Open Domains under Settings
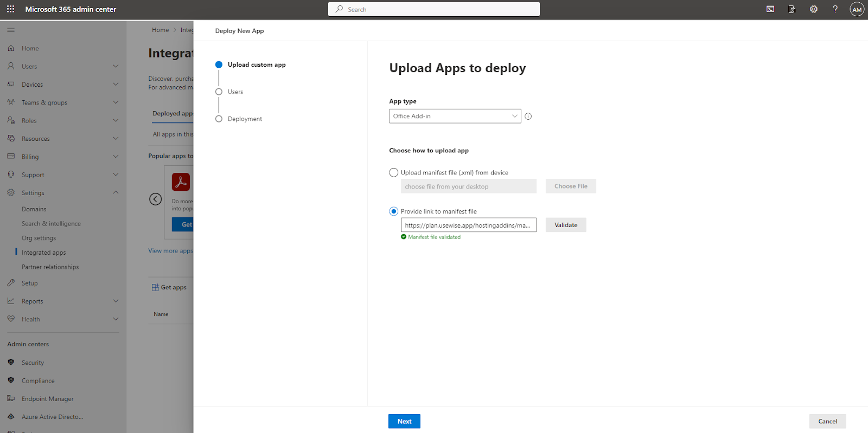 click(x=34, y=209)
